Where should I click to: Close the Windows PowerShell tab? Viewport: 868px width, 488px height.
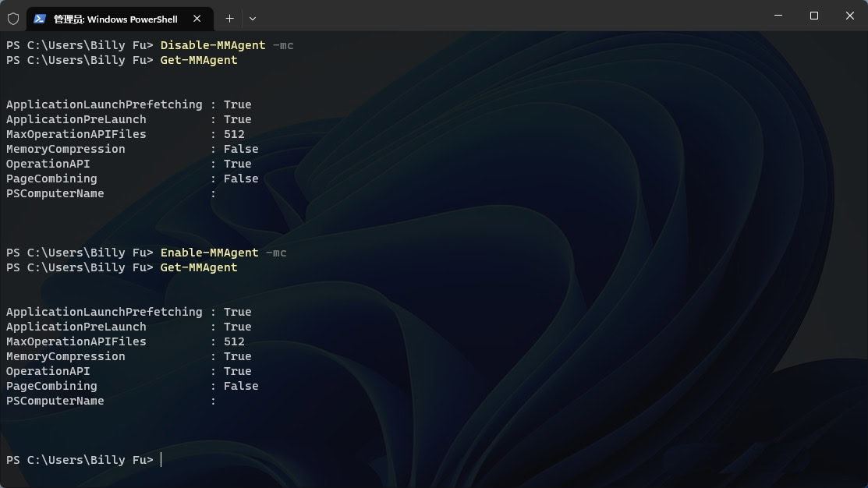coord(197,19)
